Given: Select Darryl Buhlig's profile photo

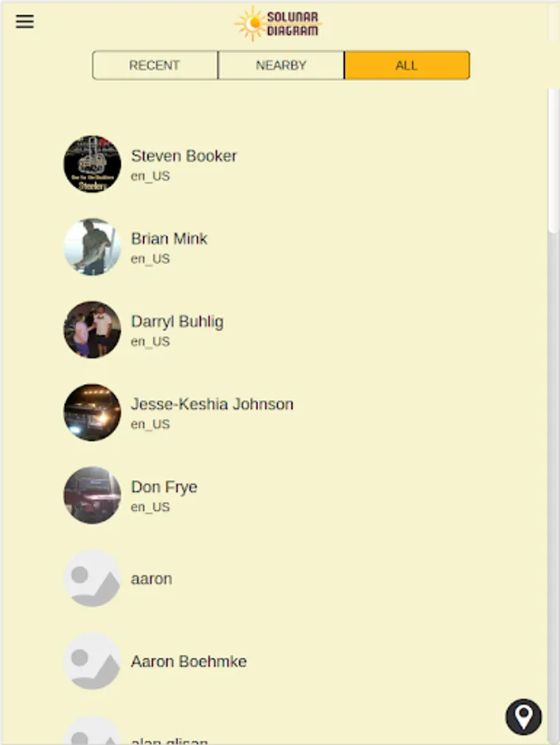Looking at the screenshot, I should (92, 329).
